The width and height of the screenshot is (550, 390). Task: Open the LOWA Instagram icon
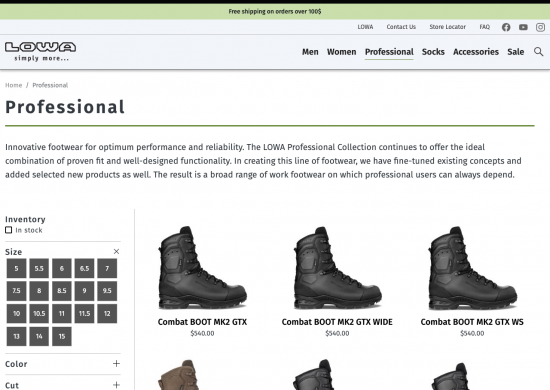click(x=541, y=27)
